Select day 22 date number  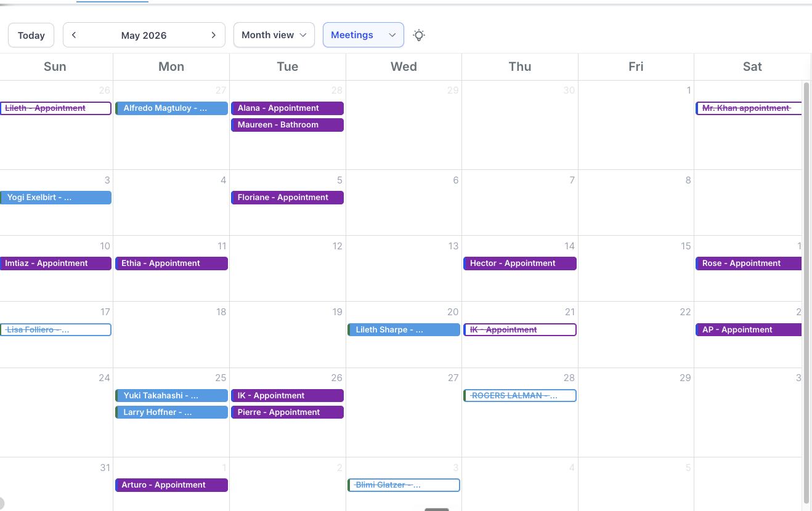tap(685, 312)
